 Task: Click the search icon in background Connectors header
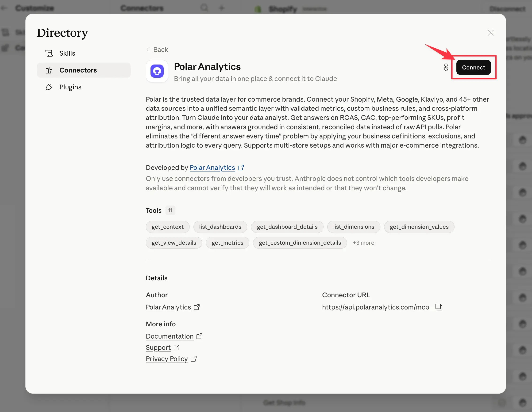(x=204, y=8)
